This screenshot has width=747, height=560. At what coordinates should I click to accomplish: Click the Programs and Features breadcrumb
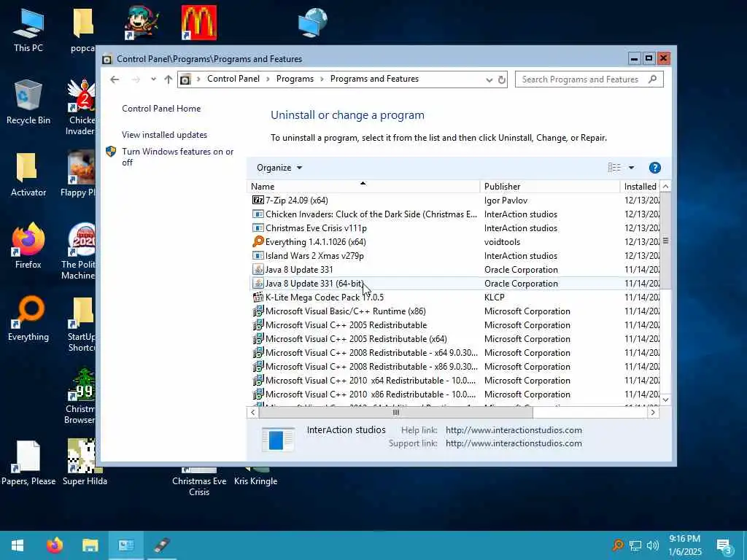point(374,79)
